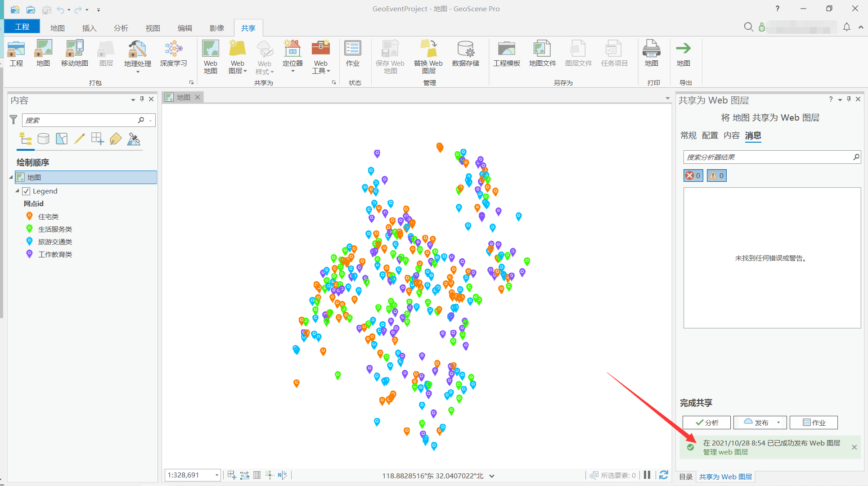Open the 管理 web 图层 link
868x486 pixels.
pyautogui.click(x=725, y=452)
